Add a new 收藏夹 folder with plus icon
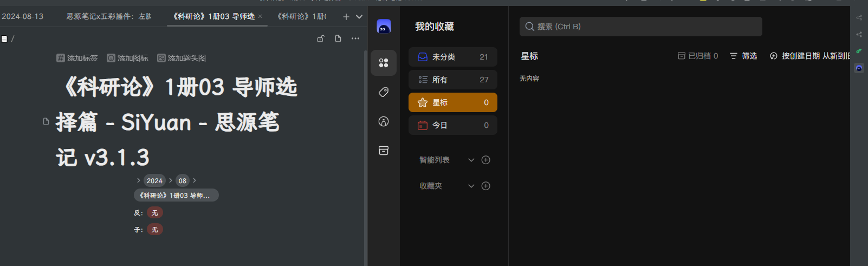The image size is (868, 266). click(486, 186)
